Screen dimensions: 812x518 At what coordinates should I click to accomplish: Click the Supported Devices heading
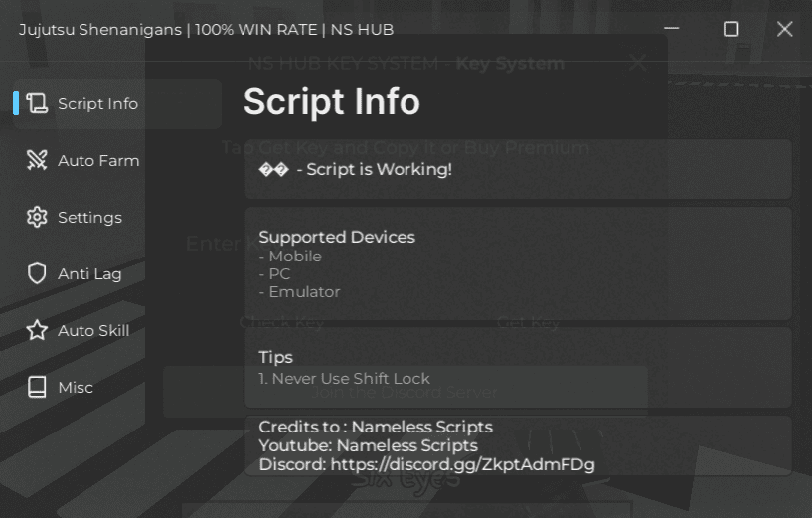coord(337,237)
